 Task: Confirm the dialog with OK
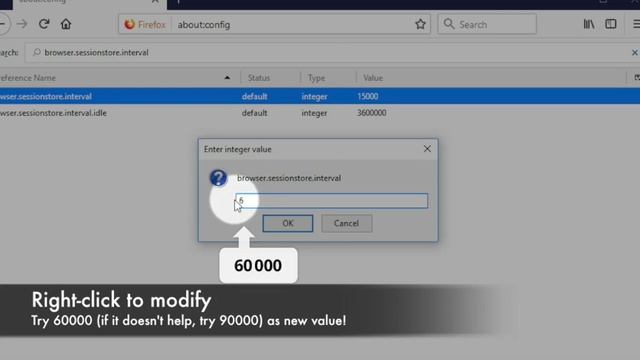click(x=288, y=223)
